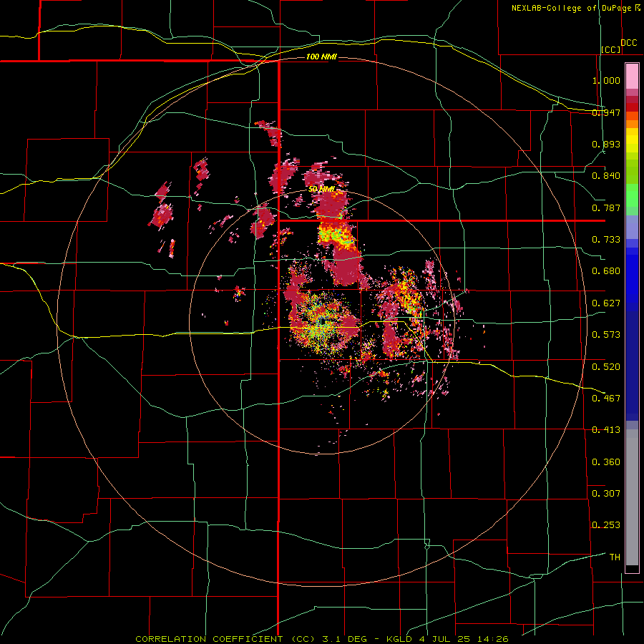Viewport: 644px width, 644px height.
Task: Pick the gray segment of the color bar
Action: tap(632, 497)
